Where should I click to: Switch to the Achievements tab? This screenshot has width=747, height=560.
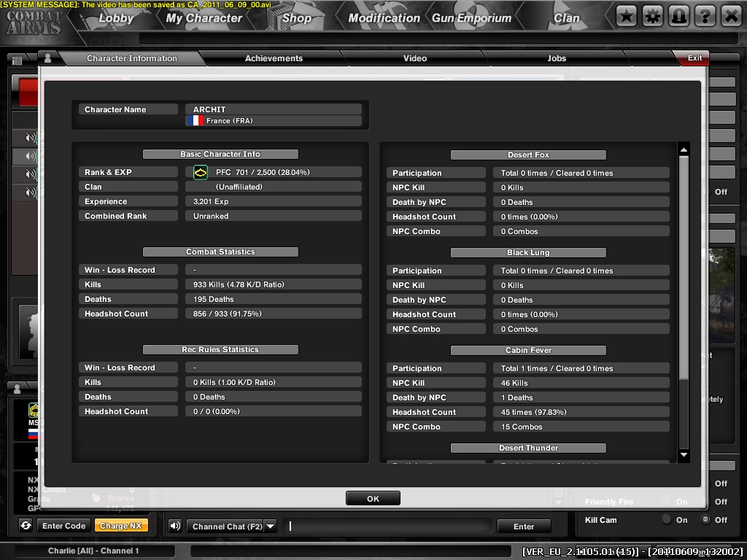(274, 58)
